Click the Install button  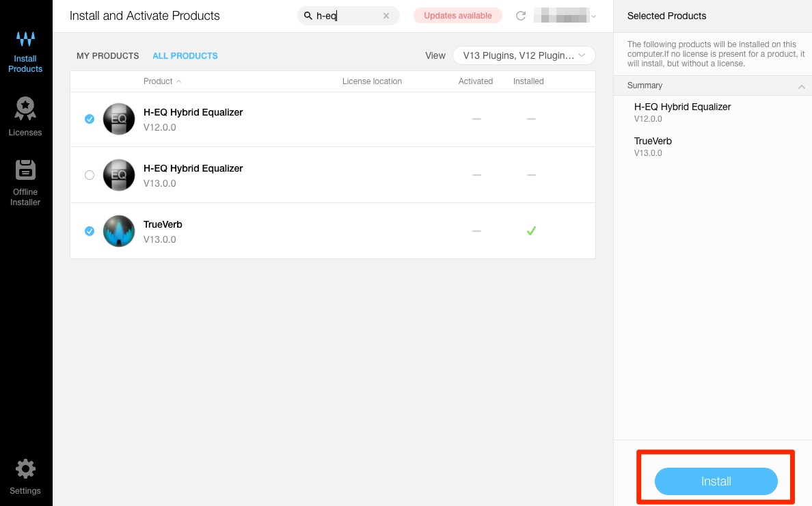[716, 481]
